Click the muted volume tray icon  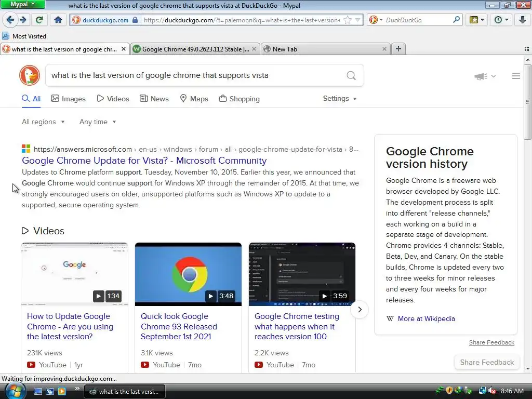[493, 391]
